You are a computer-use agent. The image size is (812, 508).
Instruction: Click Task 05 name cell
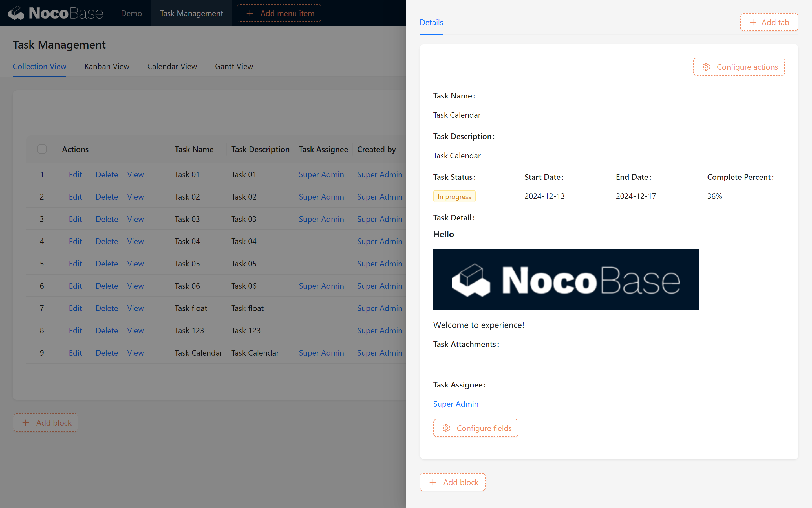pos(187,264)
